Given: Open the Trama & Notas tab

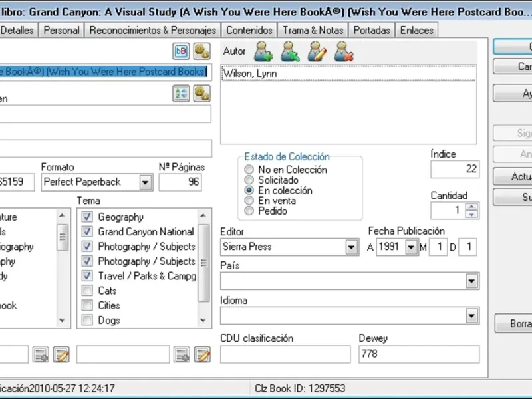Looking at the screenshot, I should click(x=313, y=30).
